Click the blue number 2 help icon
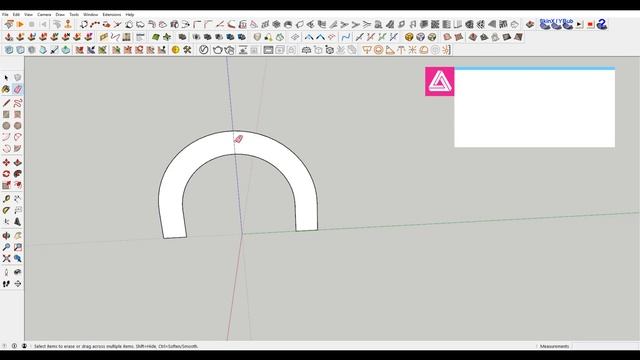Screen dimensions: 640x360 pos(602,24)
